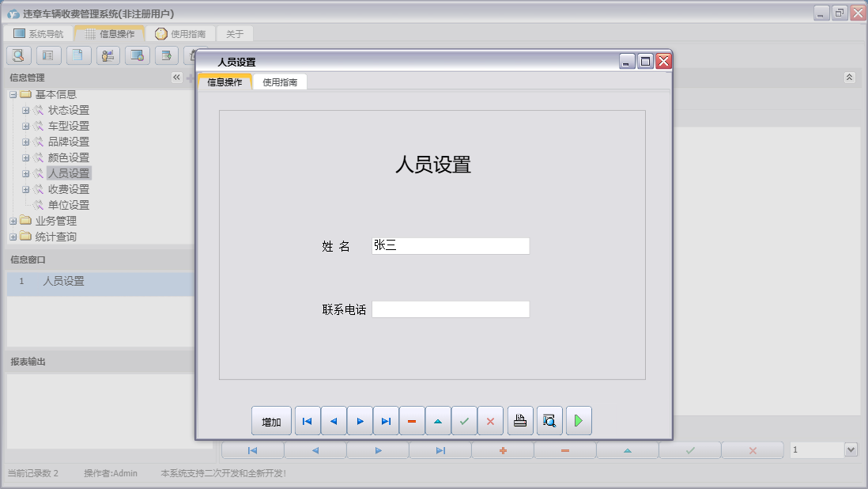This screenshot has width=868, height=489.
Task: Click the monitor display icon in the toolbar
Action: coord(137,55)
